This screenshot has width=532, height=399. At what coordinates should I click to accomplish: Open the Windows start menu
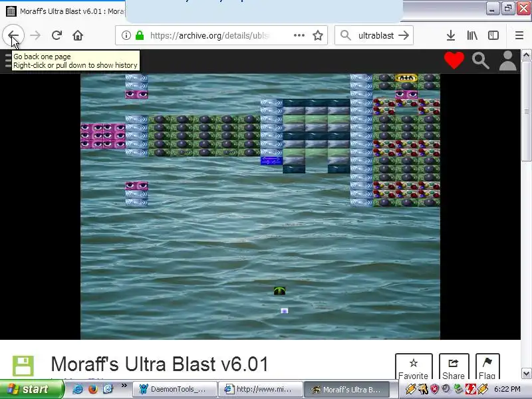coord(31,389)
